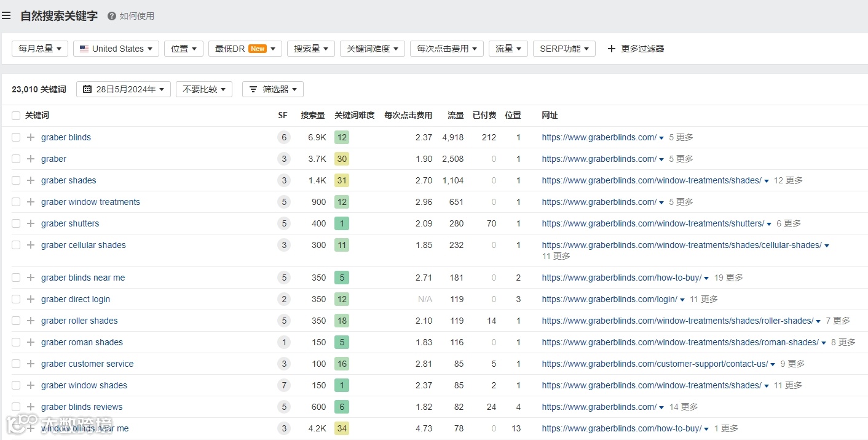This screenshot has height=440, width=868.
Task: Click plus icon next to graber roman shades
Action: pos(31,342)
